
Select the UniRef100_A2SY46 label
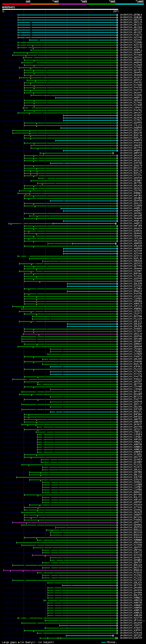click(x=131, y=555)
